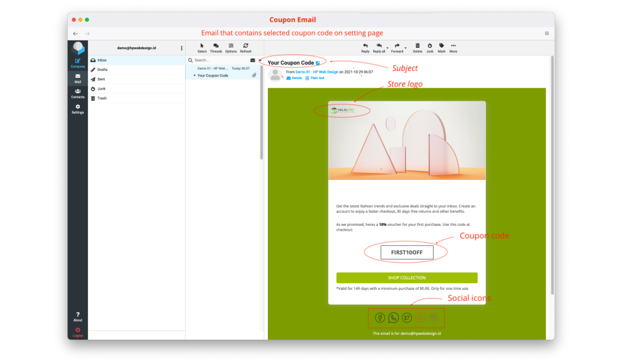
Task: Expand the Forward dropdown arrow
Action: tap(406, 48)
